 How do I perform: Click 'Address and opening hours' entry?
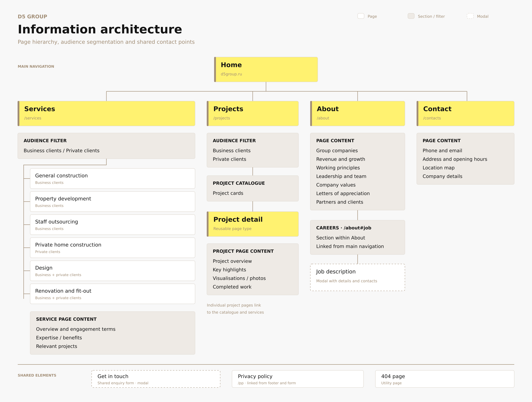point(455,159)
